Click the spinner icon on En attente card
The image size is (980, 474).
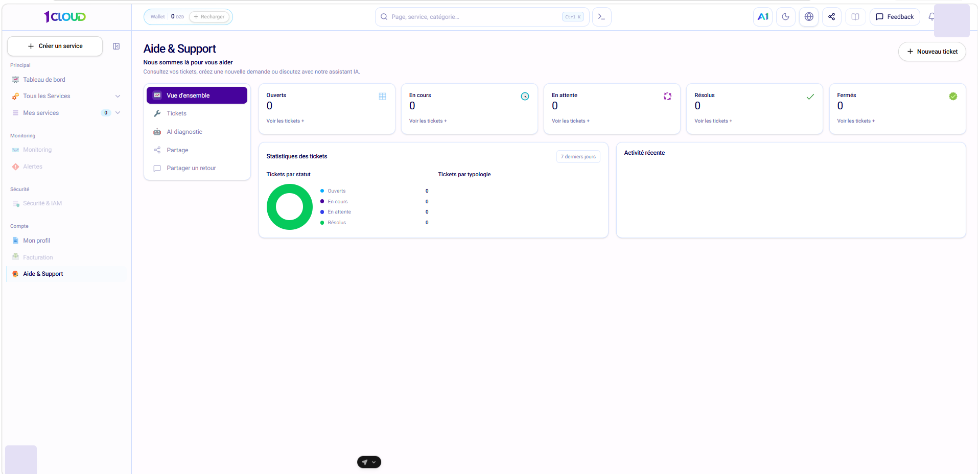click(667, 96)
